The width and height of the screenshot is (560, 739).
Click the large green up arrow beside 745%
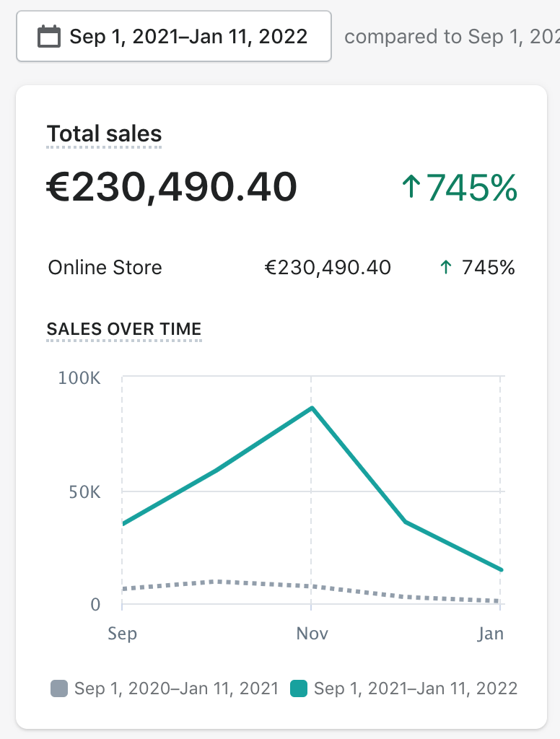(x=411, y=188)
